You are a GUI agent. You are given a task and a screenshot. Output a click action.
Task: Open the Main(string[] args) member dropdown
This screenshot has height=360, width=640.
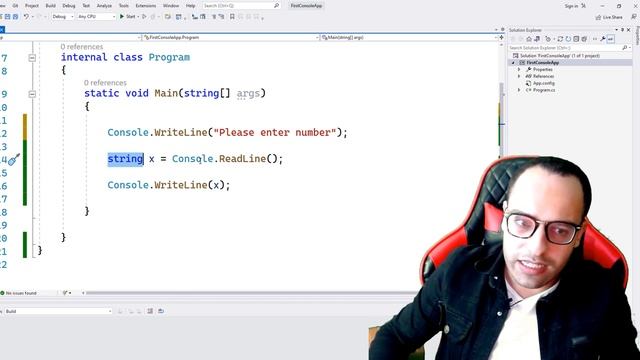point(409,37)
